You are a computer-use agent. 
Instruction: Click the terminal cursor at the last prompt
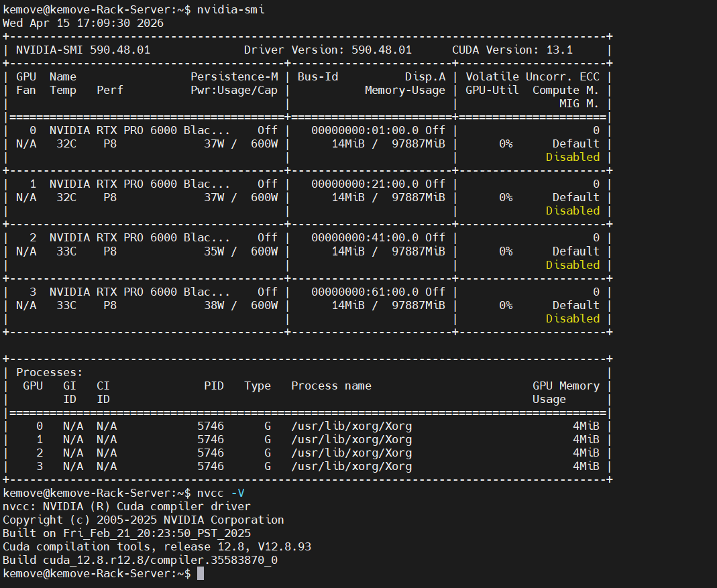coord(201,574)
